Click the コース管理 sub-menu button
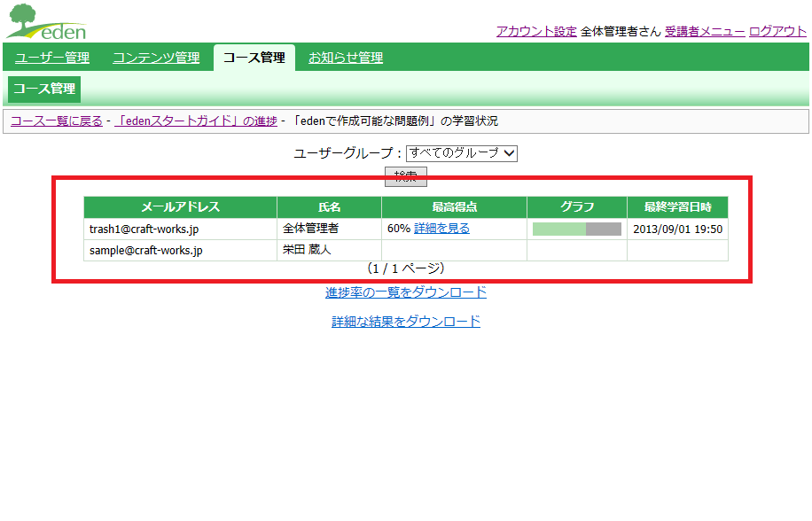Screen dimensions: 812x521 point(44,89)
